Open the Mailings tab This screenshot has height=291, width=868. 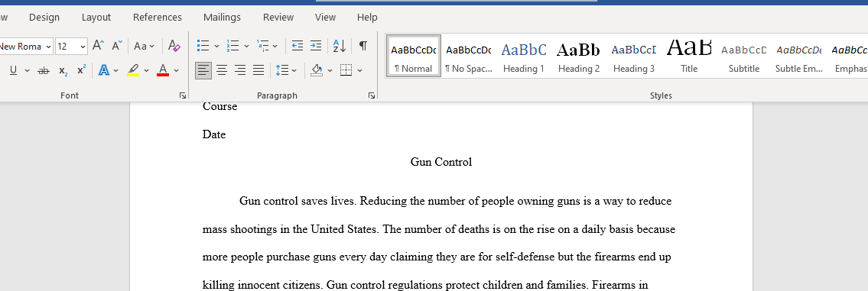click(222, 17)
